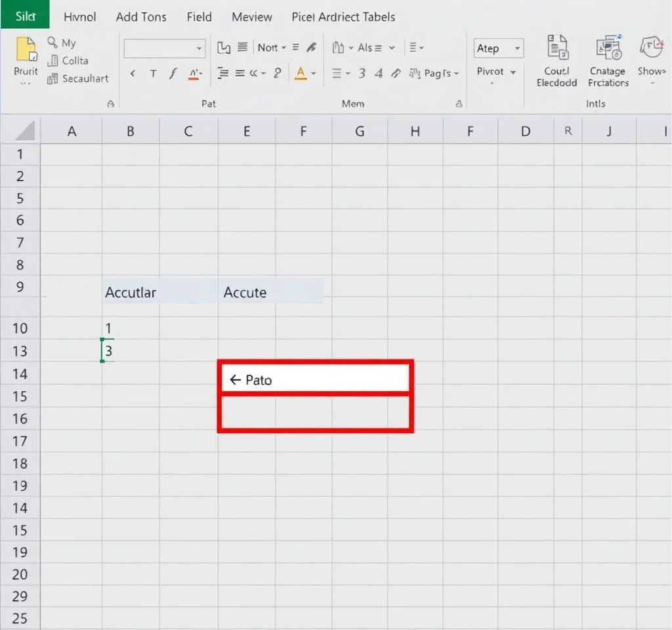Click the Pato back-arrow box

316,379
